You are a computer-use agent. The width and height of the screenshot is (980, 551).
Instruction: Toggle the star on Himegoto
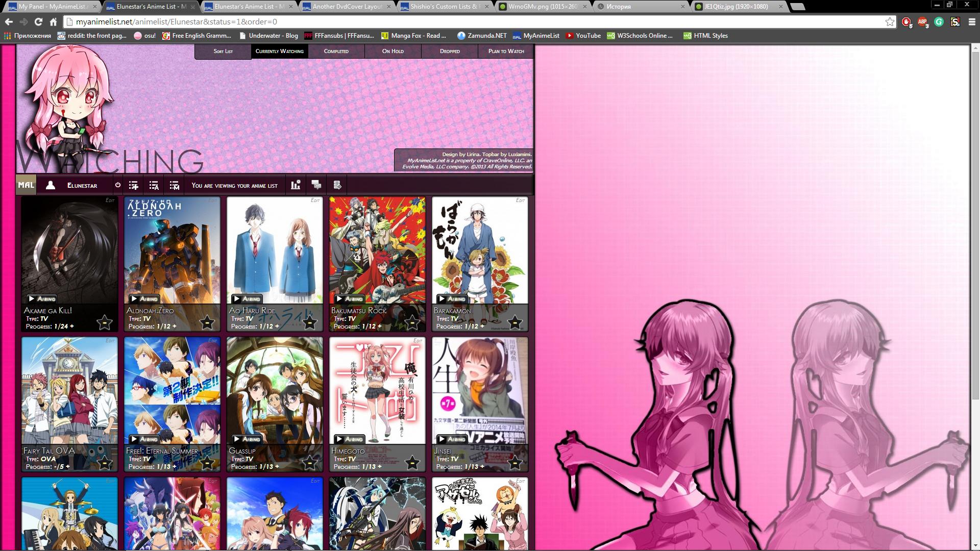[412, 463]
